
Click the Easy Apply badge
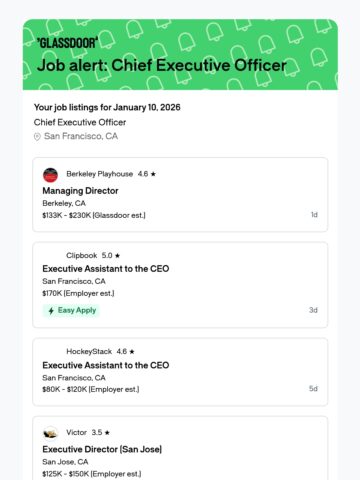[71, 311]
